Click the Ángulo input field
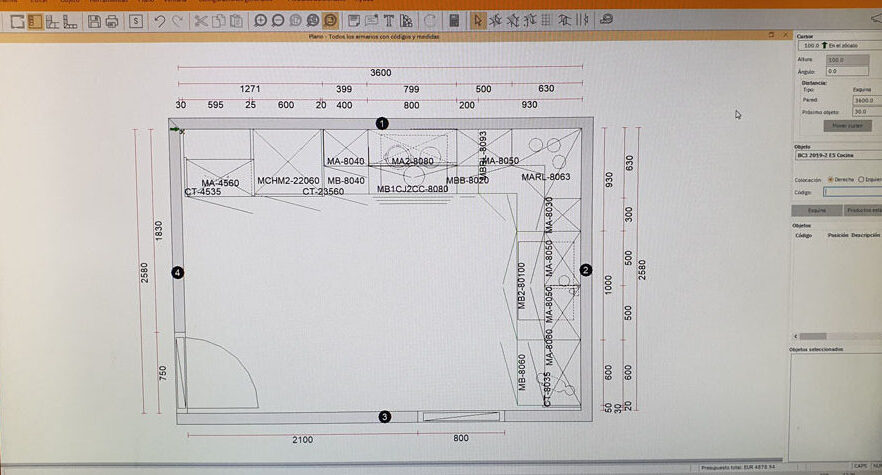This screenshot has height=475, width=882. 848,71
